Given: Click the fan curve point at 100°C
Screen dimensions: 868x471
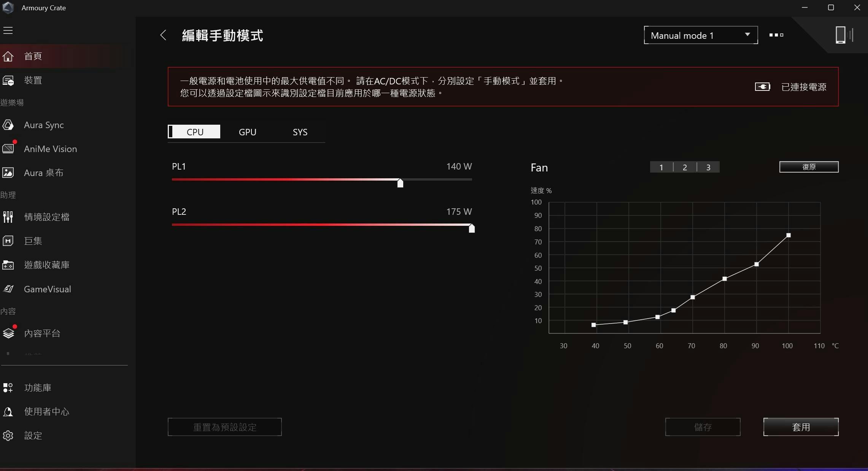Looking at the screenshot, I should pyautogui.click(x=789, y=235).
